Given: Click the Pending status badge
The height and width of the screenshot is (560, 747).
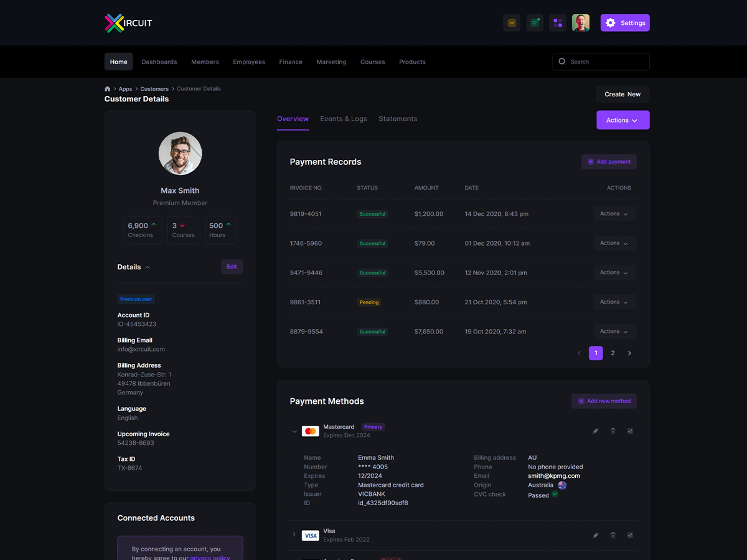Looking at the screenshot, I should click(369, 302).
